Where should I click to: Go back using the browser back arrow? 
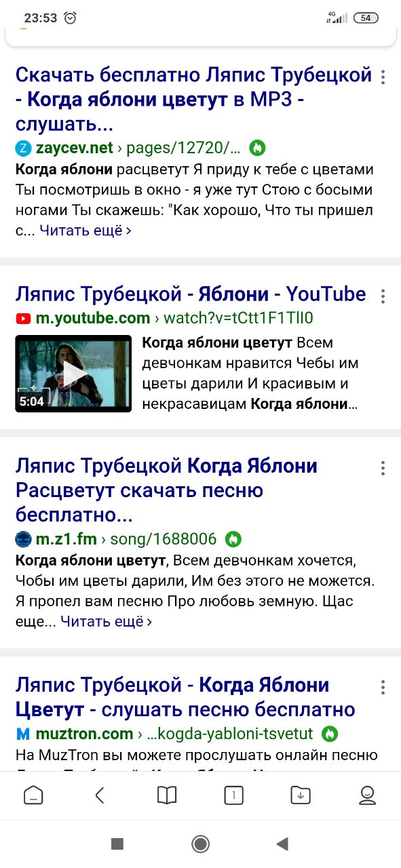100,795
